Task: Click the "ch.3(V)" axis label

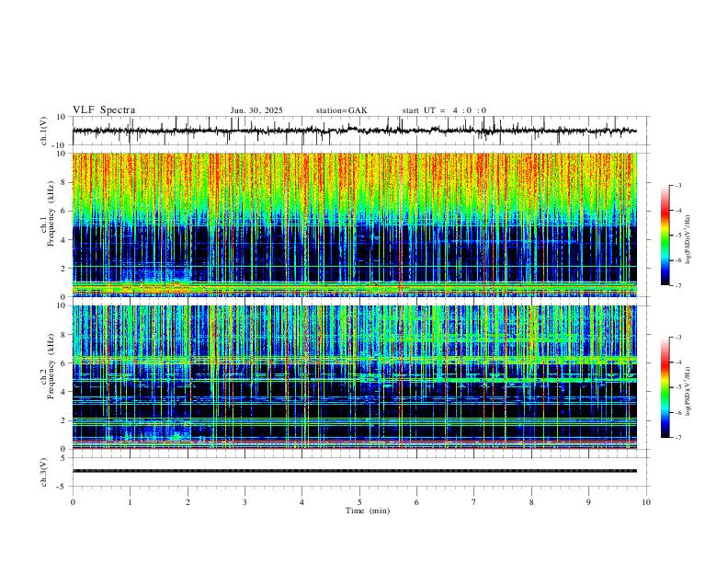Action: (44, 472)
